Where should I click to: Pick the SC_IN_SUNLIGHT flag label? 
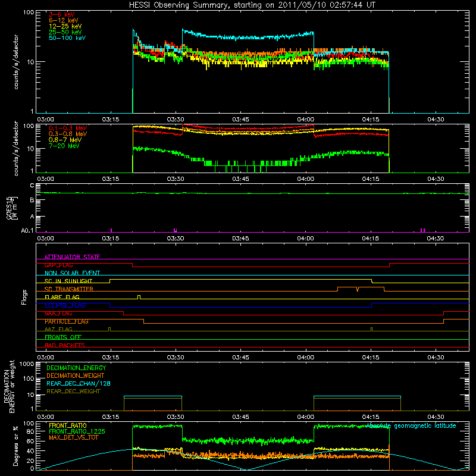[x=68, y=281]
